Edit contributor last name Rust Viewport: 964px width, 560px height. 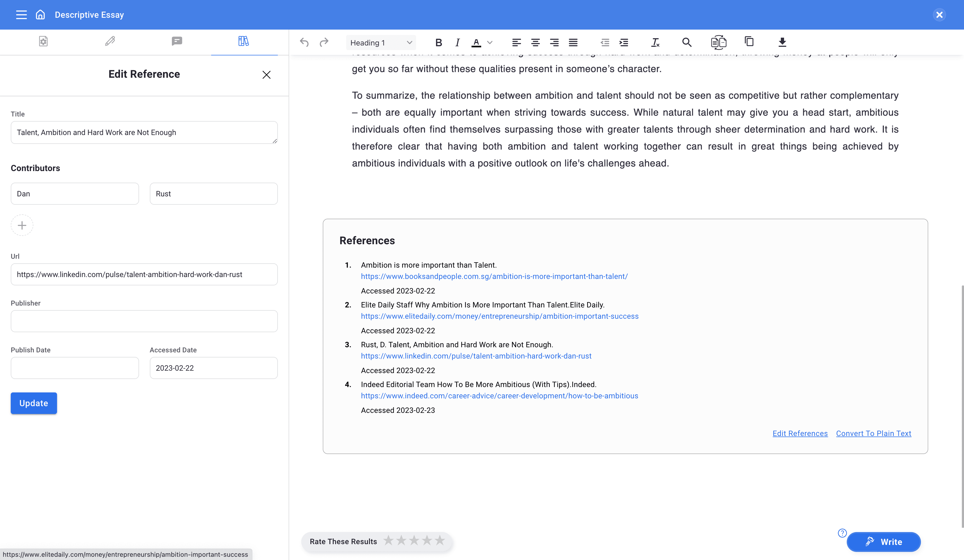pos(214,194)
